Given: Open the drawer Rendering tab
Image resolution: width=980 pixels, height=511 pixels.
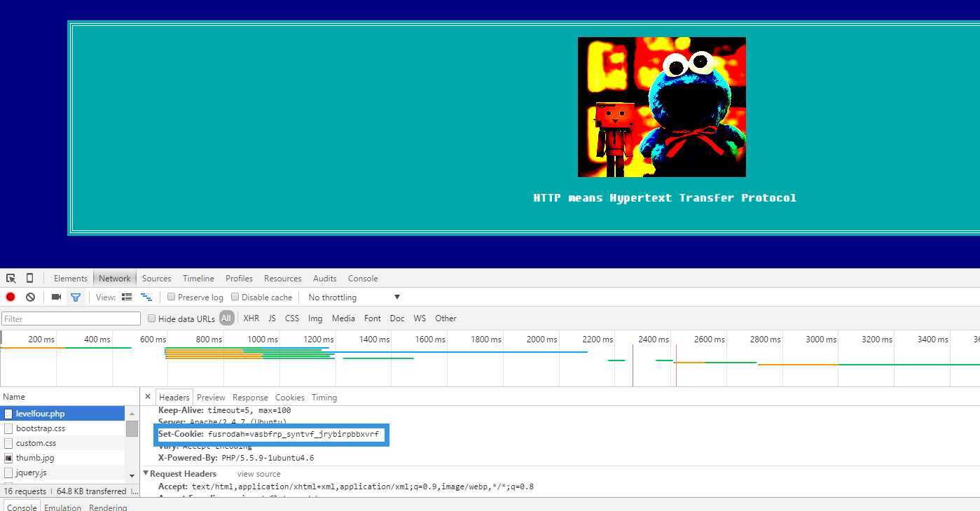Looking at the screenshot, I should 108,507.
